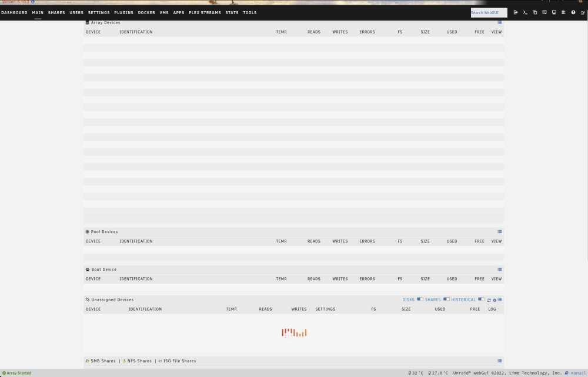The image size is (588, 377).
Task: Toggle the SHARES switch in Unassigned Devices
Action: 446,299
